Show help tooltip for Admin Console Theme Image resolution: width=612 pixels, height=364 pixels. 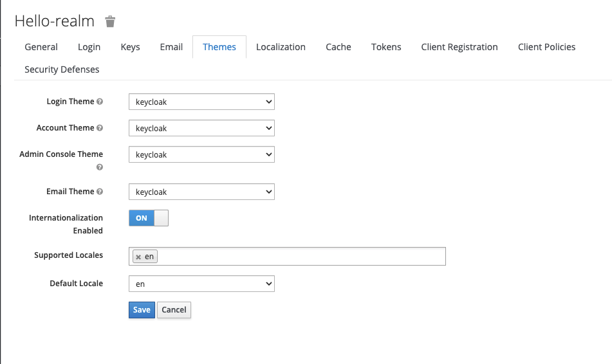100,167
